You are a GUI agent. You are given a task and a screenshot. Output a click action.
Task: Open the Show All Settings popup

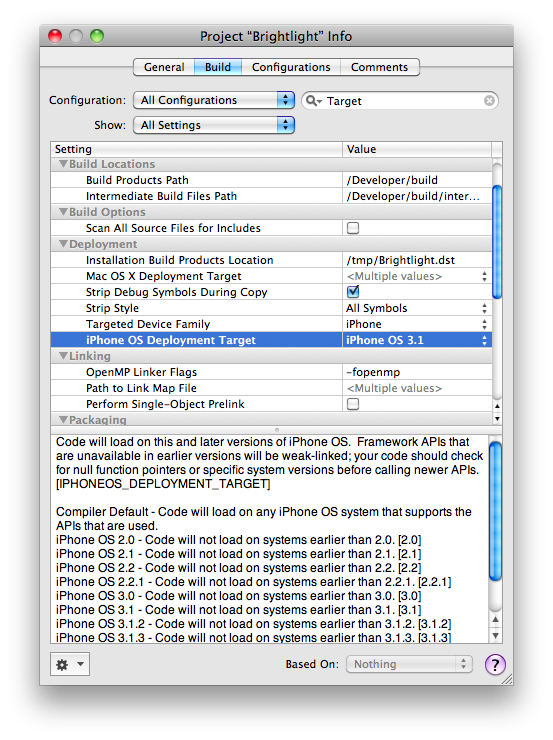pyautogui.click(x=214, y=125)
